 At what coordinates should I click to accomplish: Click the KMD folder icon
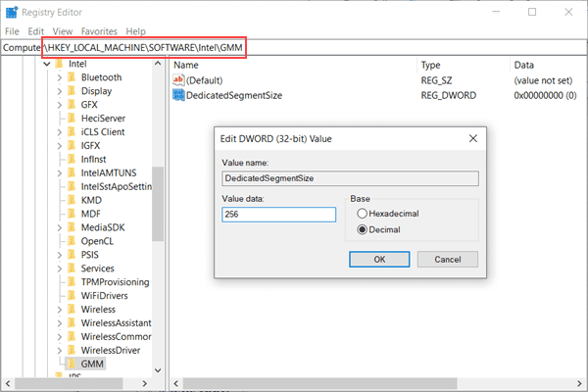click(72, 200)
